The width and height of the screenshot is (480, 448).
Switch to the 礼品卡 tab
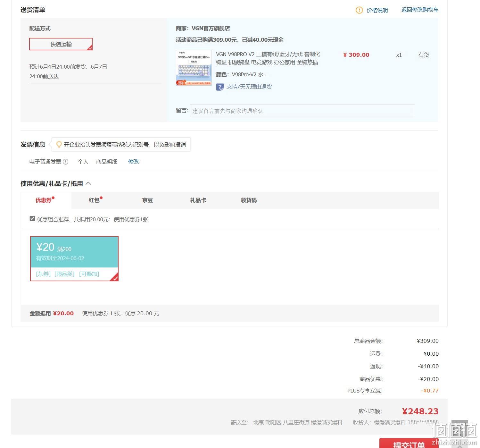point(198,200)
